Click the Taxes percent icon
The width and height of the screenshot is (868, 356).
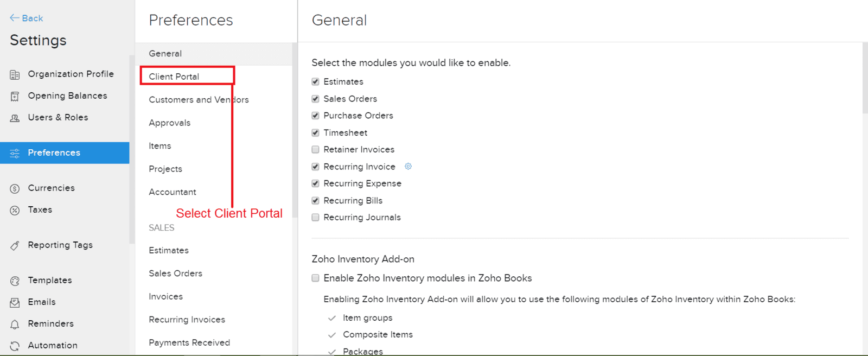15,211
